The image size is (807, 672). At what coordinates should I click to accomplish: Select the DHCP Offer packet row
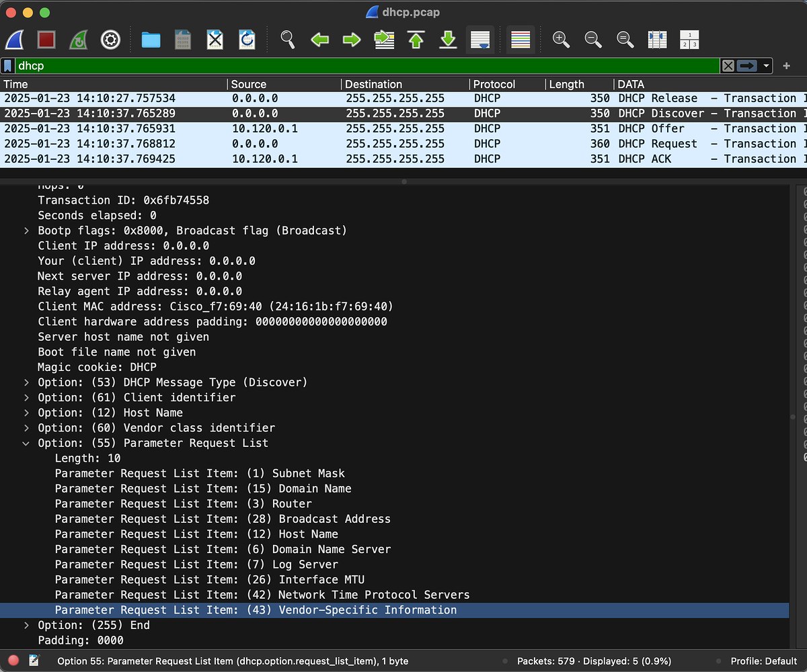click(x=403, y=128)
